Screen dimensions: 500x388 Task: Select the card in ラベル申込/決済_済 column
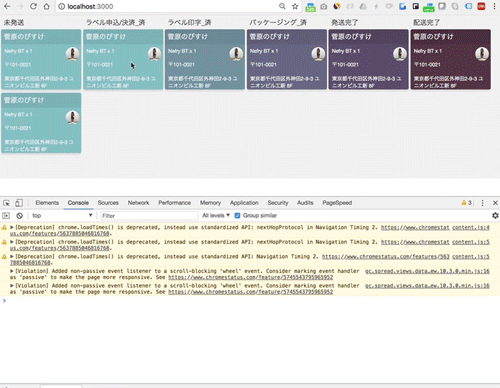[123, 59]
